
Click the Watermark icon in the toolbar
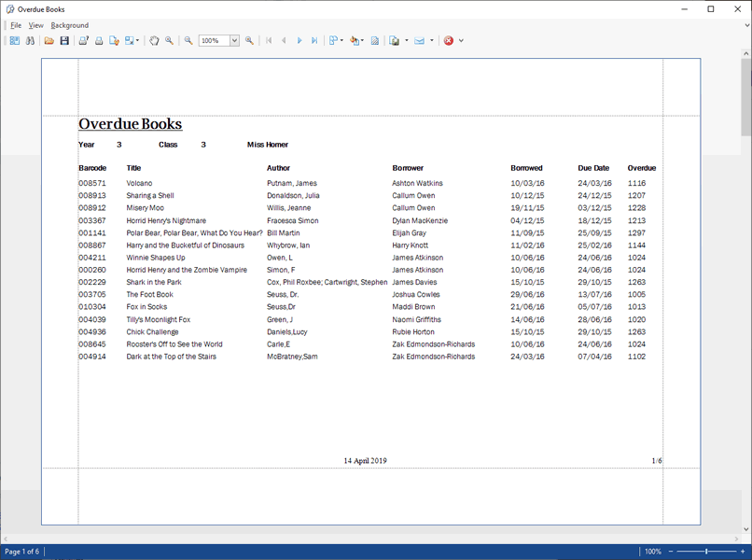[x=375, y=41]
